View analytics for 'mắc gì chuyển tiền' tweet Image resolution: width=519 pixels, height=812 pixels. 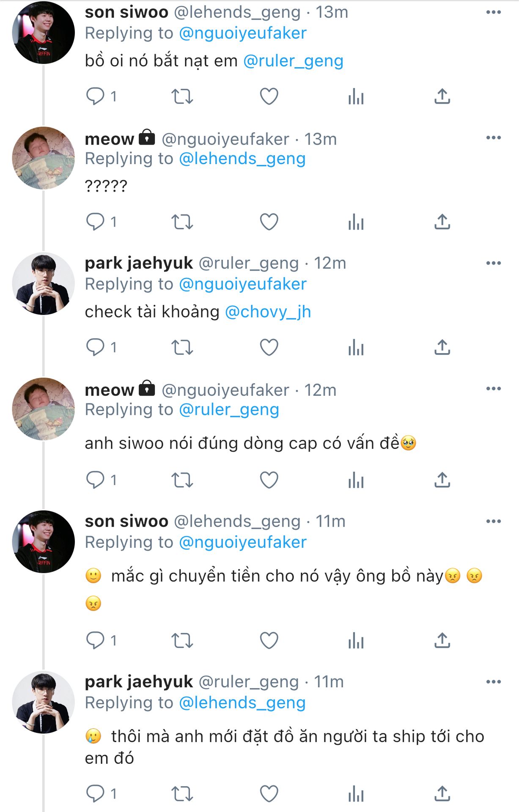[356, 641]
